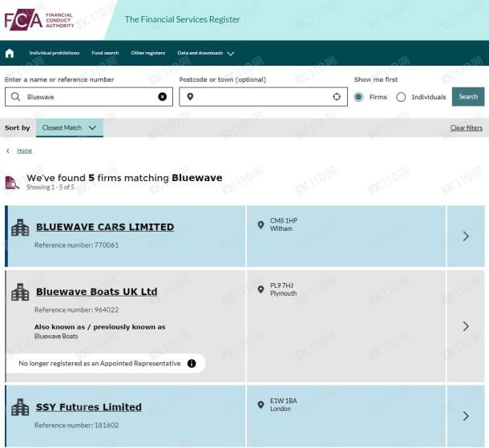Click location pin for E1W 1BA London
This screenshot has width=489, height=448.
261,405
